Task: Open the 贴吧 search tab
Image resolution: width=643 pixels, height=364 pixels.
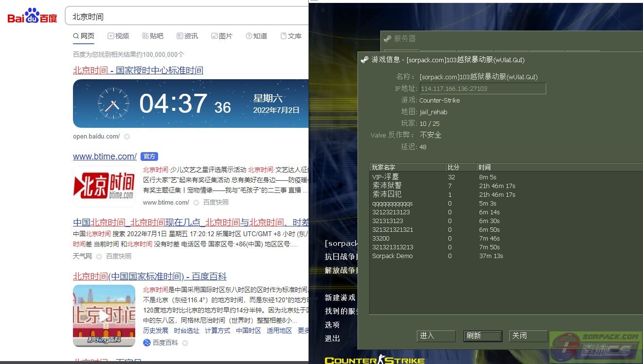Action: tap(153, 36)
